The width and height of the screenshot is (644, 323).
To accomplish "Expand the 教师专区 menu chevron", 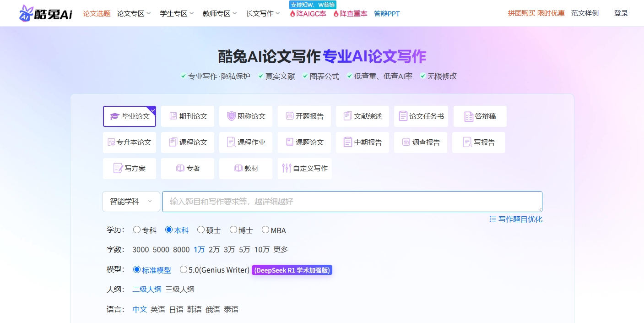I will click(235, 14).
